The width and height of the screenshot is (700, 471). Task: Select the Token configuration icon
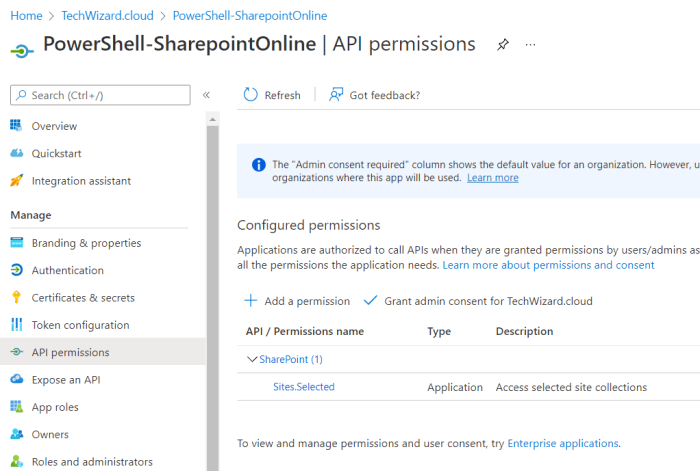point(16,325)
